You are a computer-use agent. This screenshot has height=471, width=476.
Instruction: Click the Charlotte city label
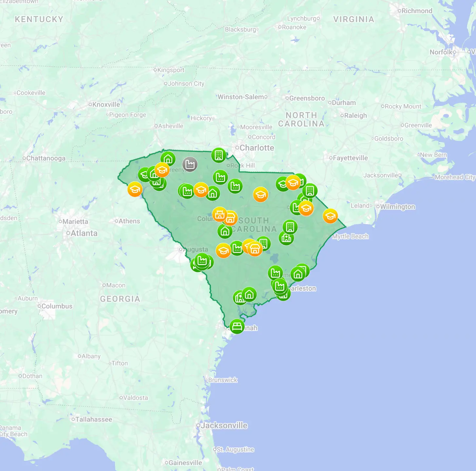[257, 148]
